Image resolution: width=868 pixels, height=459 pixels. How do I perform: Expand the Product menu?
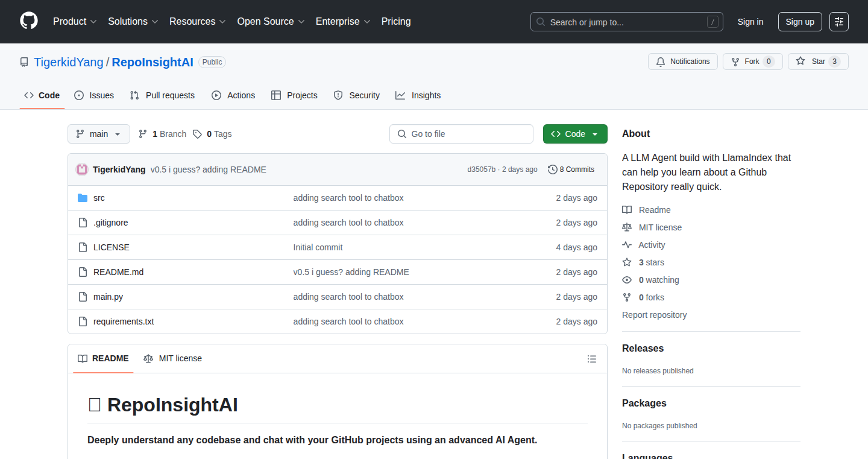[75, 22]
